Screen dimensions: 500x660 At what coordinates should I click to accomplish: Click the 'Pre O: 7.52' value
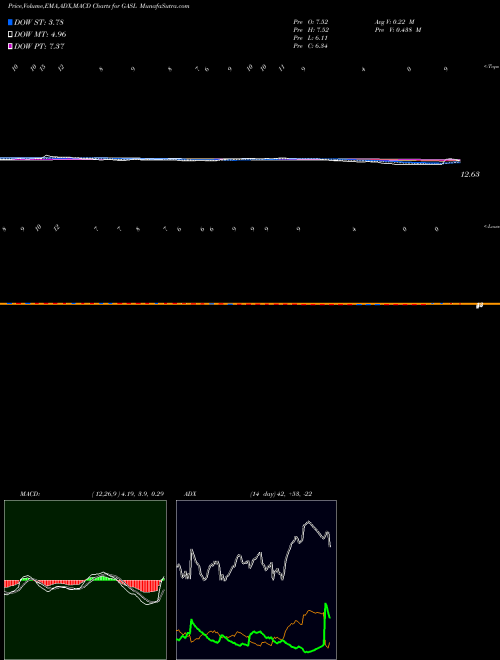(x=311, y=22)
